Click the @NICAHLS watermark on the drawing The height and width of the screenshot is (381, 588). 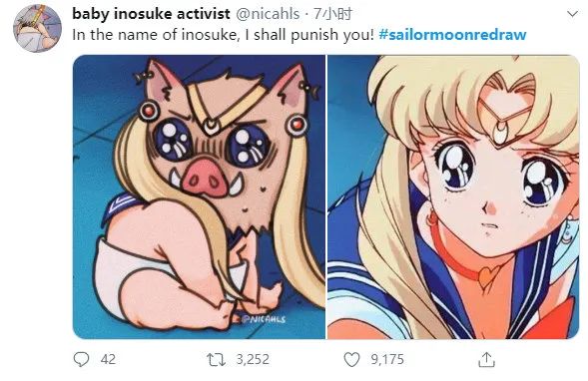(263, 319)
